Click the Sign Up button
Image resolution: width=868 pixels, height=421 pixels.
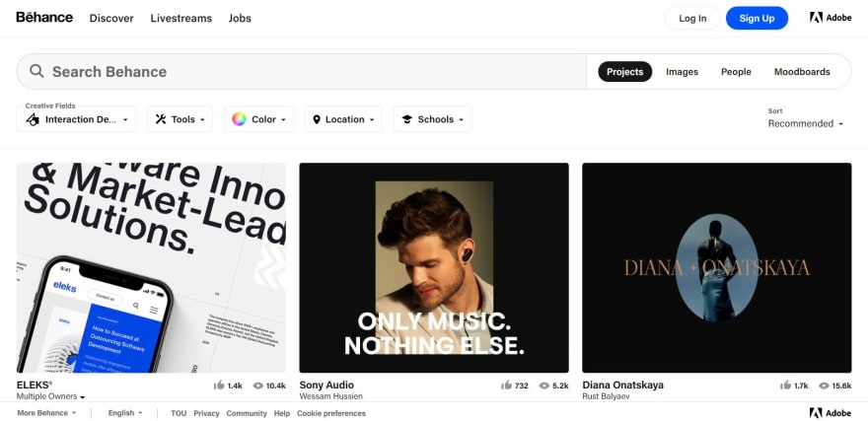[x=757, y=19]
